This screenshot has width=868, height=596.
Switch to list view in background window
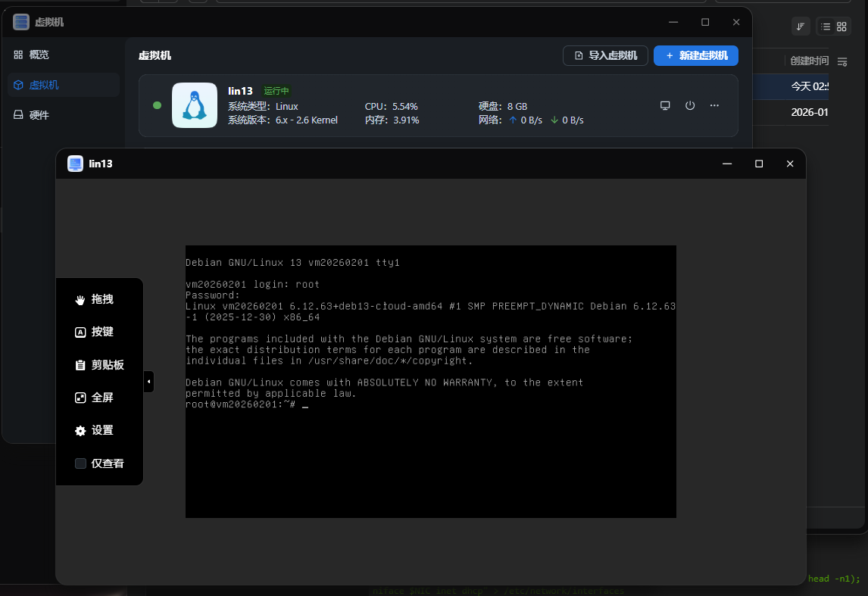point(826,27)
